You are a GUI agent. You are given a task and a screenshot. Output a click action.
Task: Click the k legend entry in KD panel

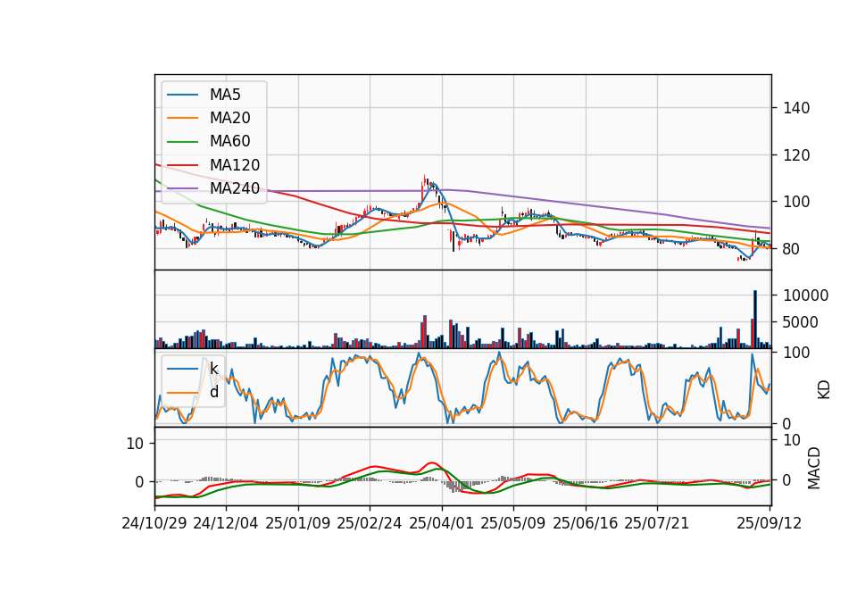193,369
